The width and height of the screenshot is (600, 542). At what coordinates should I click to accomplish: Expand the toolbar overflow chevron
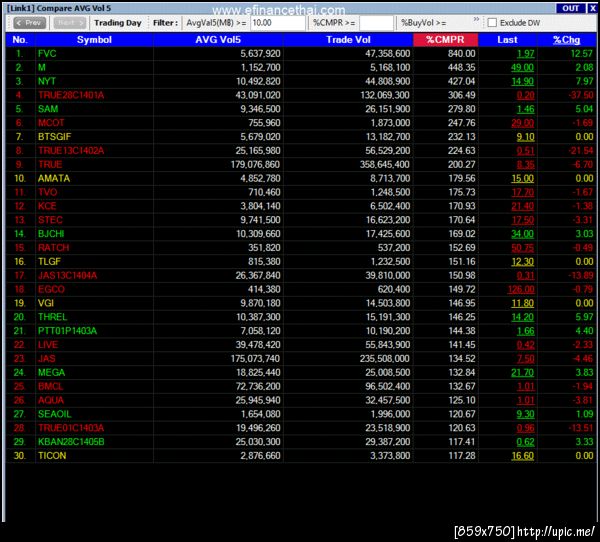(476, 19)
